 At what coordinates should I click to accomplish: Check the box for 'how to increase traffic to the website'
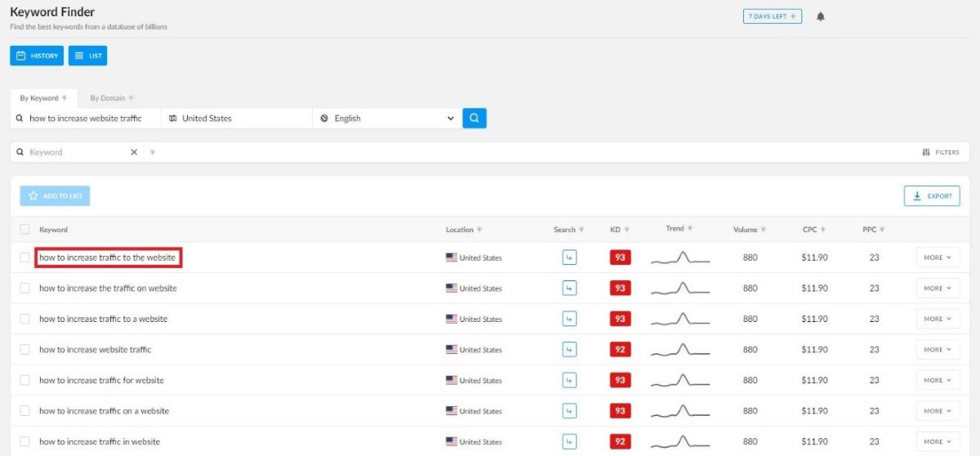(24, 257)
